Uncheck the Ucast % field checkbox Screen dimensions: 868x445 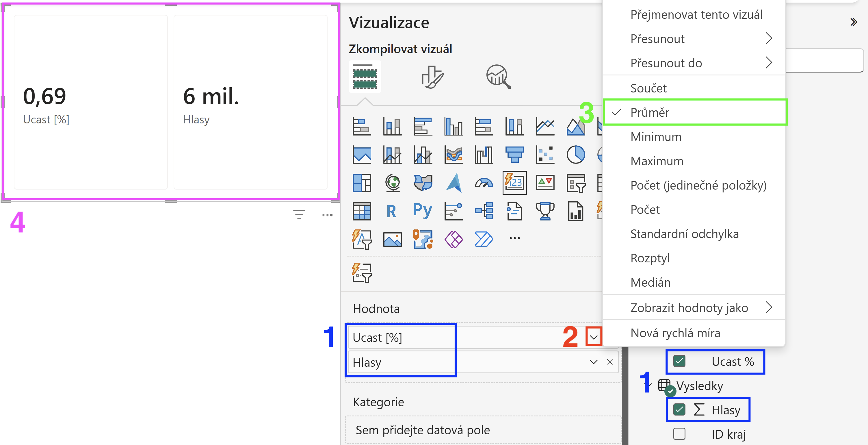(x=679, y=361)
